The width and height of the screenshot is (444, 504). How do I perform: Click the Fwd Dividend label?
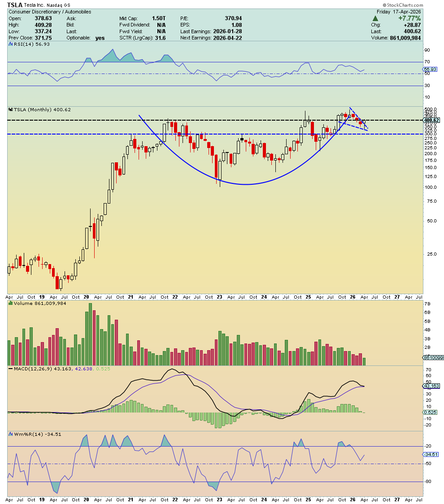(135, 25)
